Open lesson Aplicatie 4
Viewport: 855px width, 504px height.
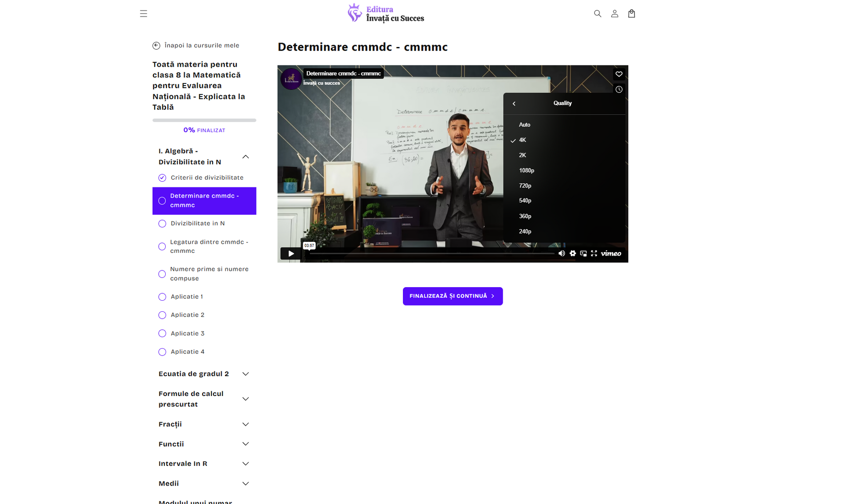(x=188, y=352)
